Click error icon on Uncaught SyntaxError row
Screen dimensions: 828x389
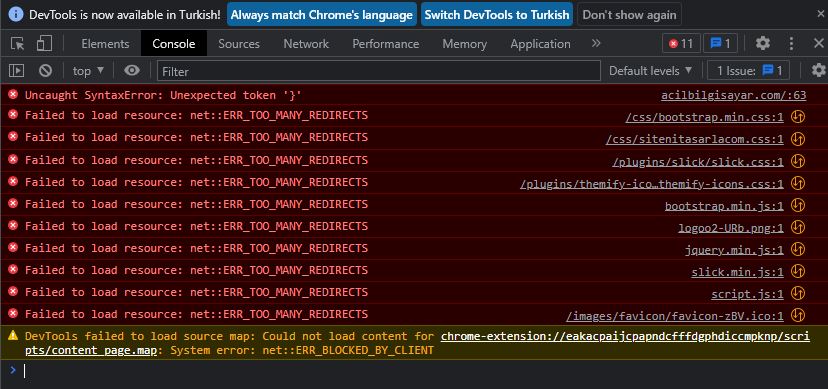click(13, 94)
